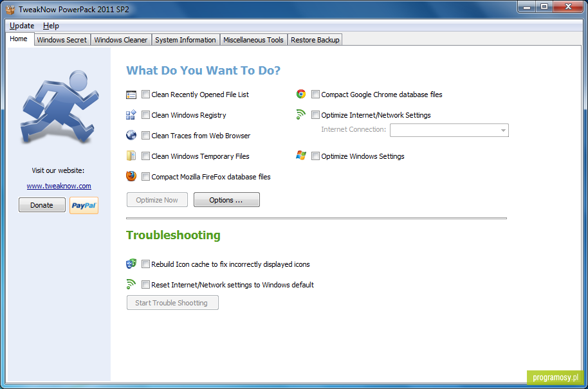Toggle Reset Internet/Network settings to Windows default

pos(145,285)
